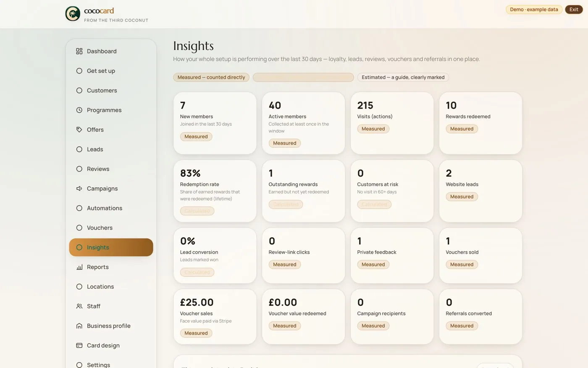Click the "New members" card label
Image resolution: width=588 pixels, height=368 pixels.
point(196,116)
